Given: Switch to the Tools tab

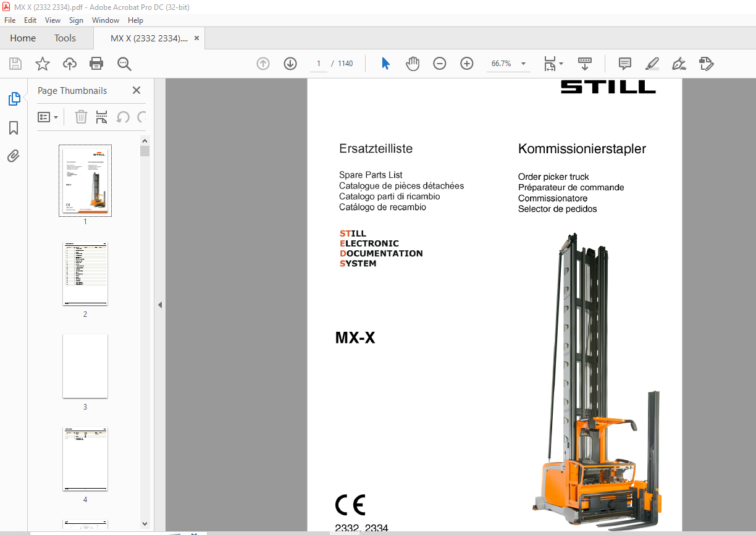Looking at the screenshot, I should point(65,38).
